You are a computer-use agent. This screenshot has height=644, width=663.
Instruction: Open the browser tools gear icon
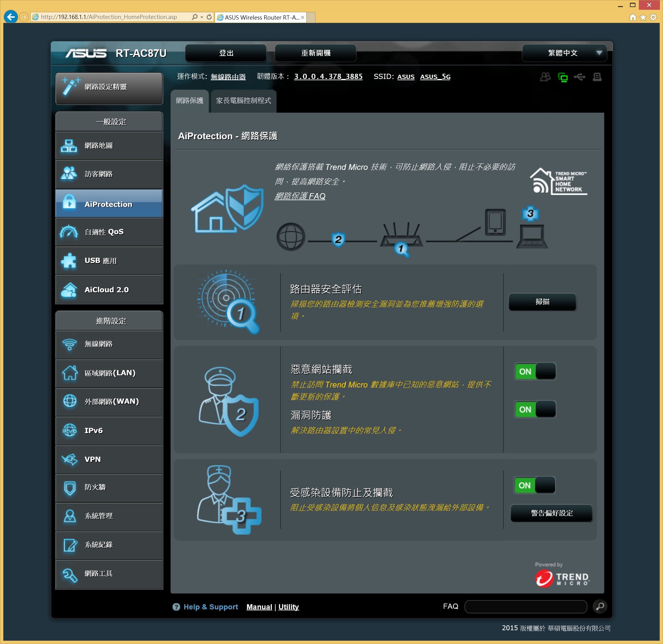653,17
